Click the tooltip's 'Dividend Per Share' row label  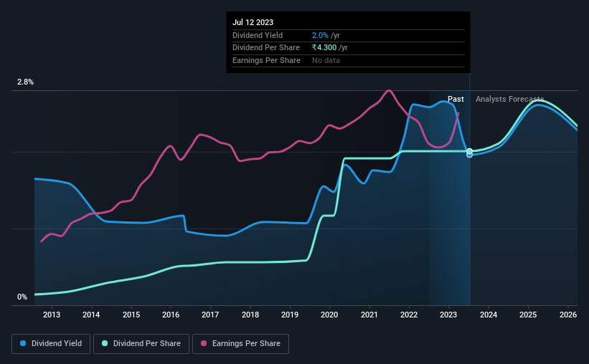tap(266, 48)
